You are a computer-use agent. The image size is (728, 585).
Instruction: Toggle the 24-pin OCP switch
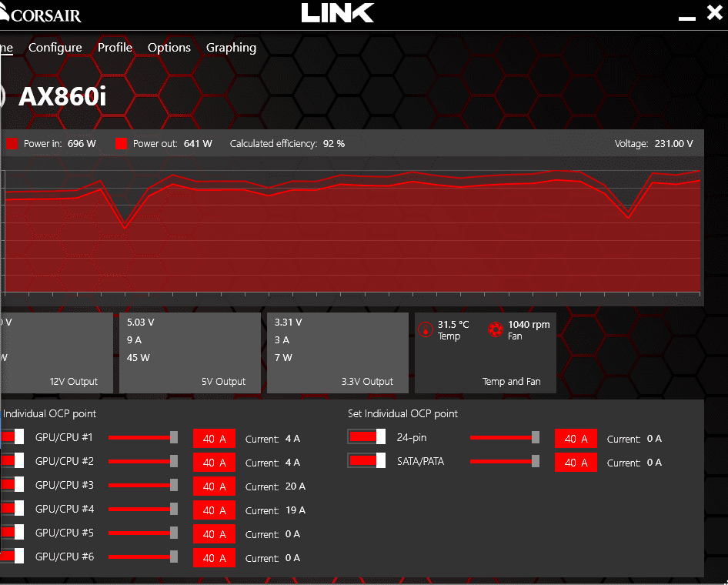click(x=366, y=437)
